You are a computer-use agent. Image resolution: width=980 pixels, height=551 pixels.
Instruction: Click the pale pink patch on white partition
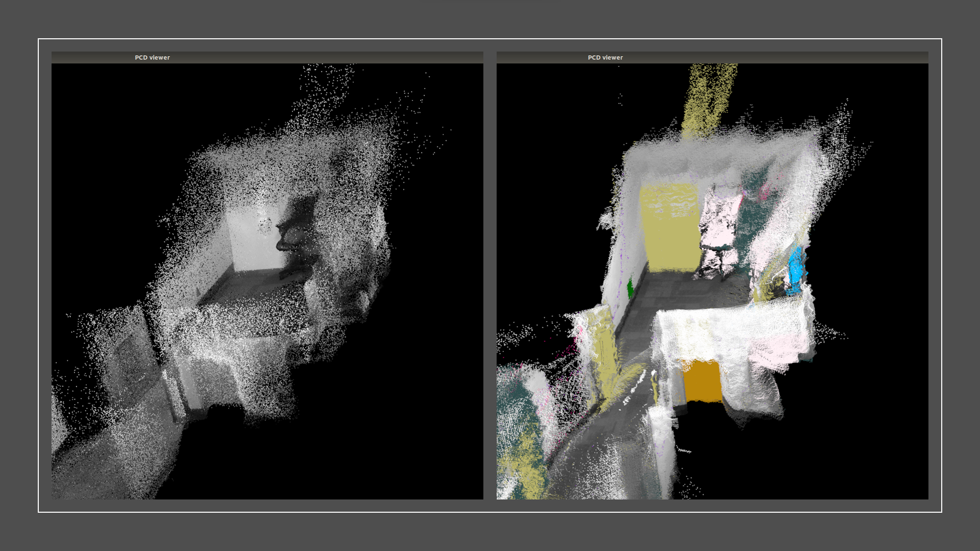tap(778, 349)
